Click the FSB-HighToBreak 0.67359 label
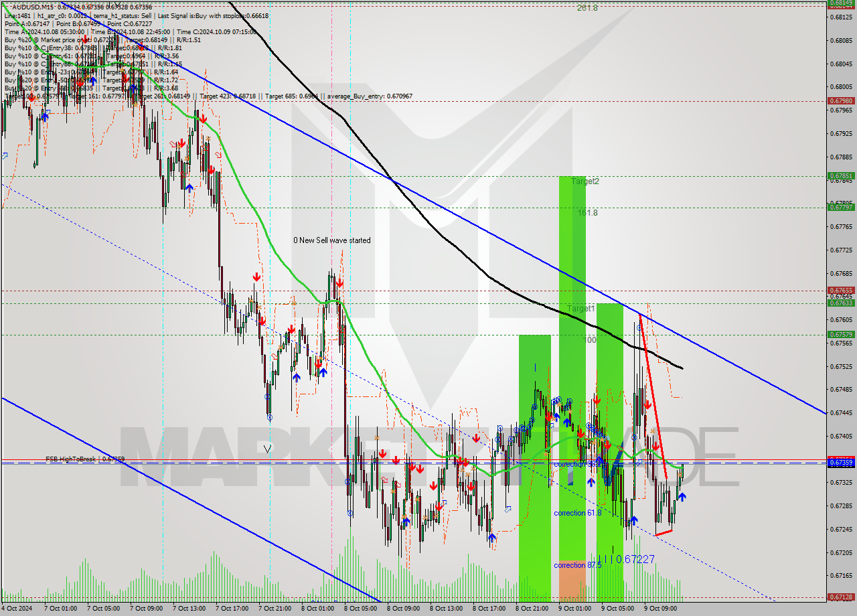Screen dimensions: 857x616 85,459
